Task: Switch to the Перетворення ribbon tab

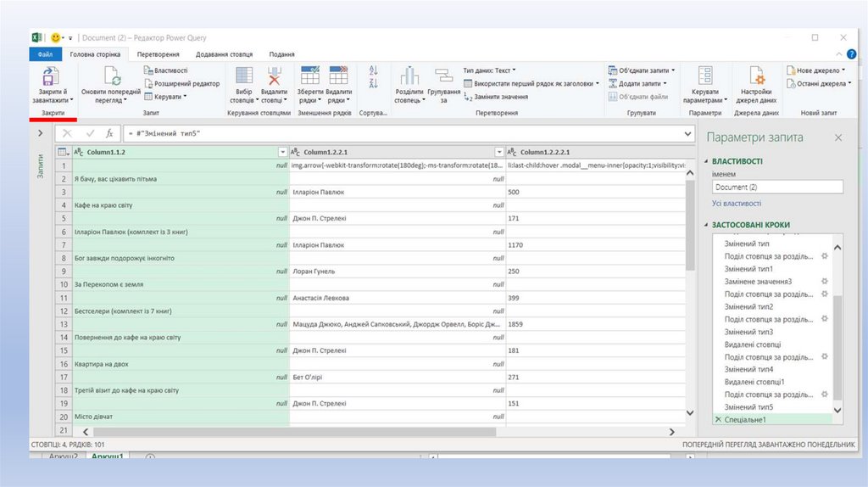Action: pos(159,54)
